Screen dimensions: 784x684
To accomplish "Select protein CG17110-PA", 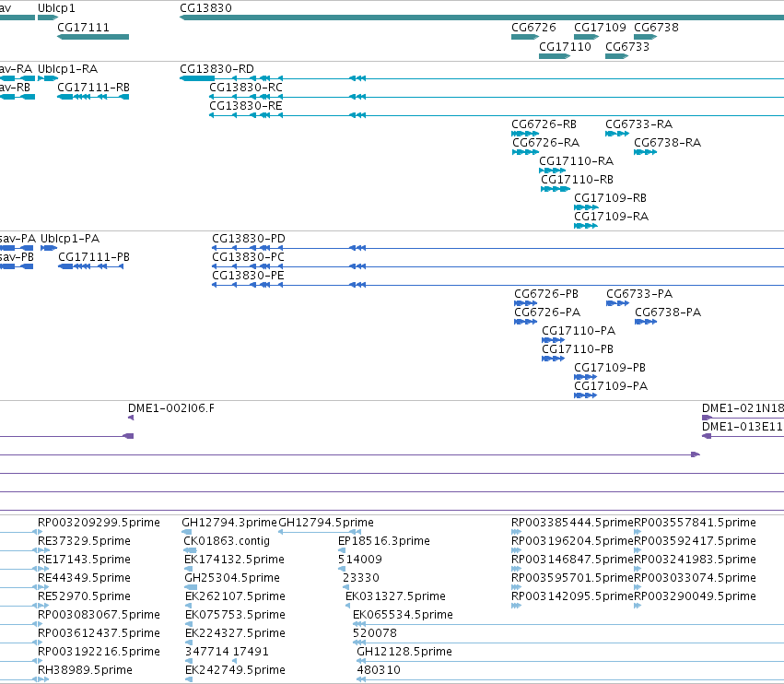I will (x=579, y=331).
